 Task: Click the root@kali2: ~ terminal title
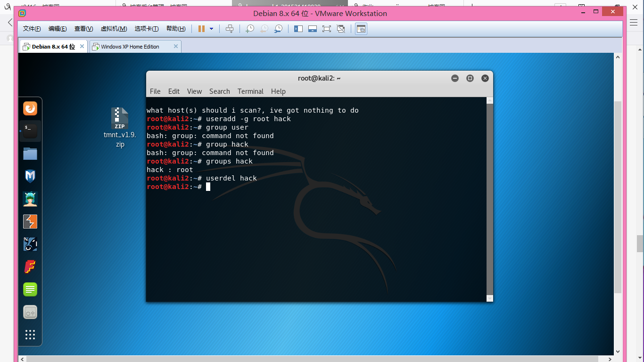point(319,78)
